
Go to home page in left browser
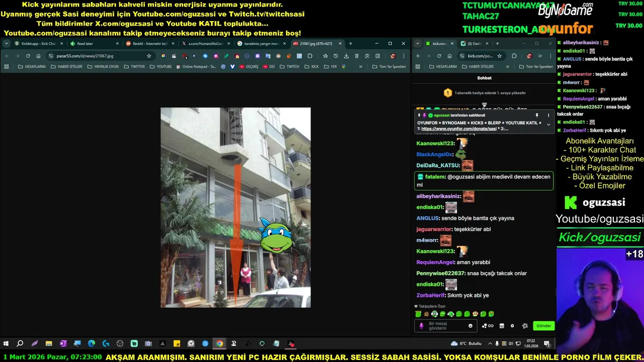click(x=38, y=56)
